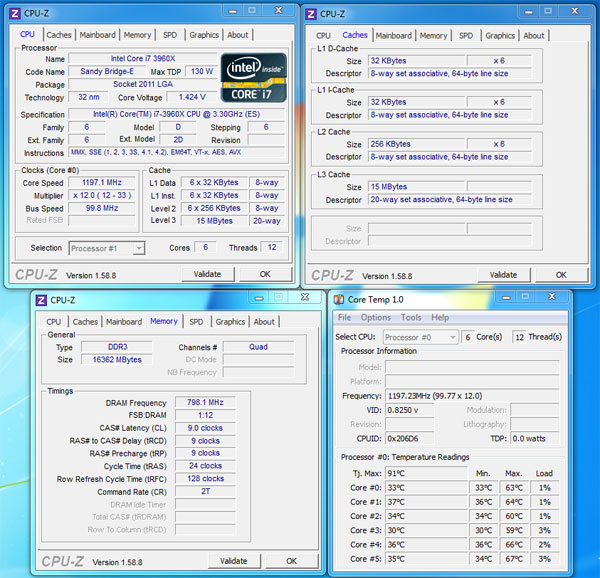Viewport: 600px width, 578px height.
Task: Open Mainboard tab in the Caches window
Action: (x=394, y=36)
